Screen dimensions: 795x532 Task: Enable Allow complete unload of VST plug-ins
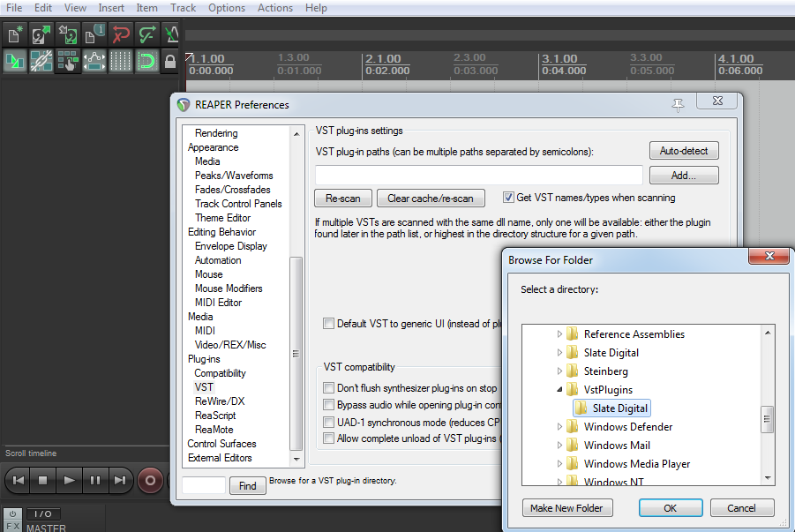pos(328,438)
